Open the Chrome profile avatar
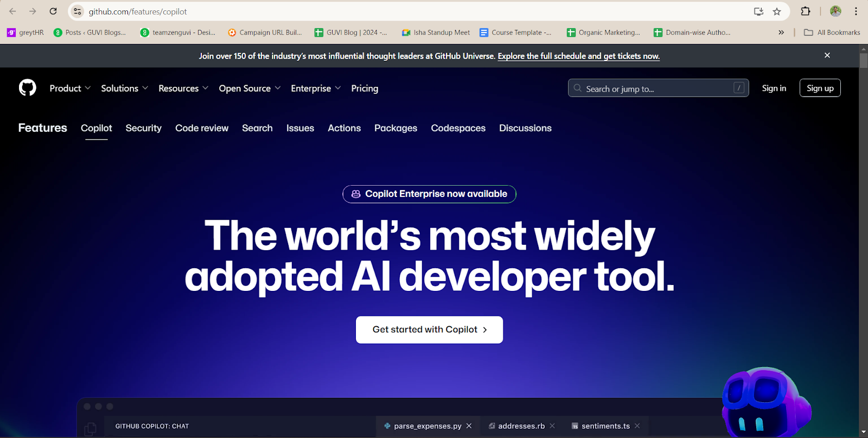 pyautogui.click(x=835, y=11)
